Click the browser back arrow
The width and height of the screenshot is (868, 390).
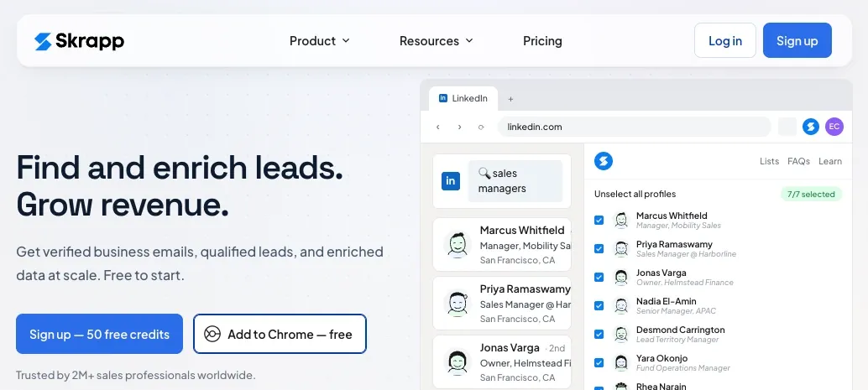point(438,127)
